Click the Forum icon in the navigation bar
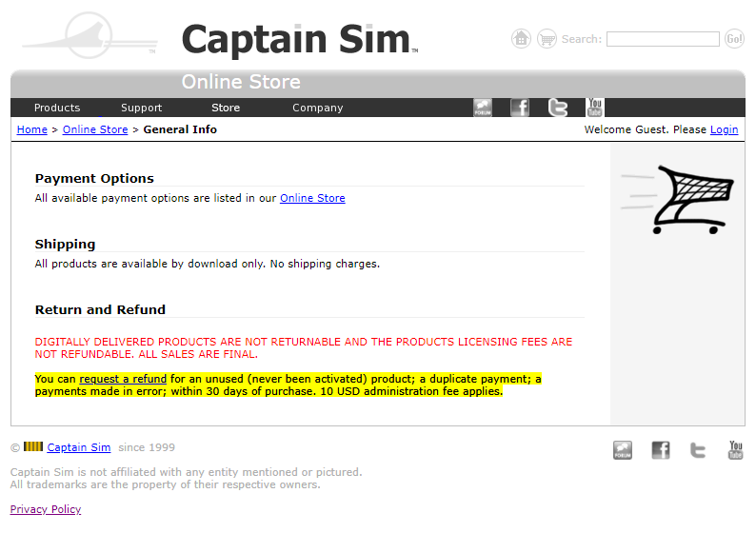The height and width of the screenshot is (533, 756). click(x=483, y=108)
